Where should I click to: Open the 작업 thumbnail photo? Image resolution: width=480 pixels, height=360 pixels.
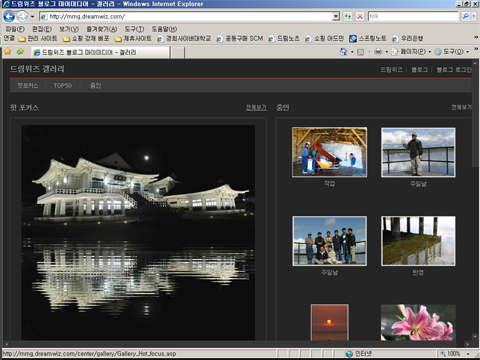click(330, 152)
